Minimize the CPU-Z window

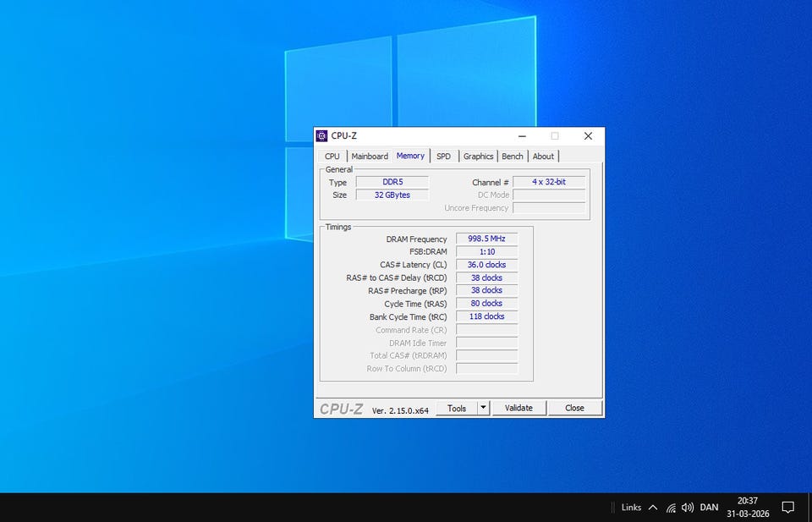coord(523,135)
